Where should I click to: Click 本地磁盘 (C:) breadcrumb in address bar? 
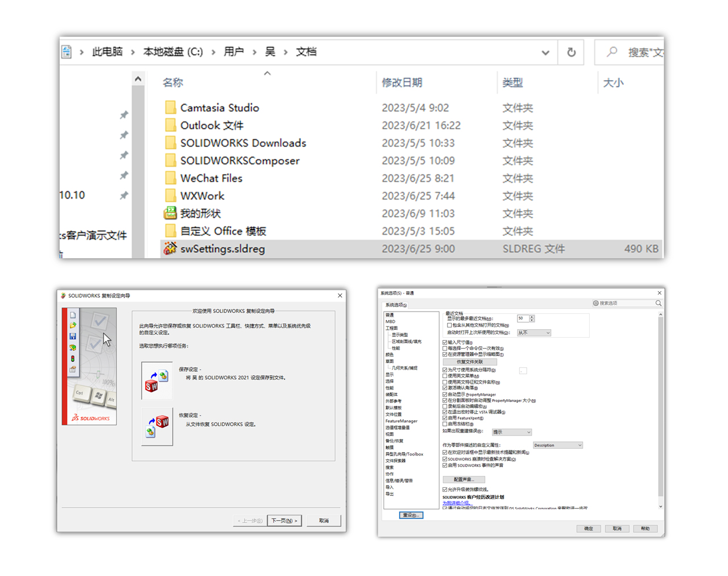pyautogui.click(x=173, y=52)
